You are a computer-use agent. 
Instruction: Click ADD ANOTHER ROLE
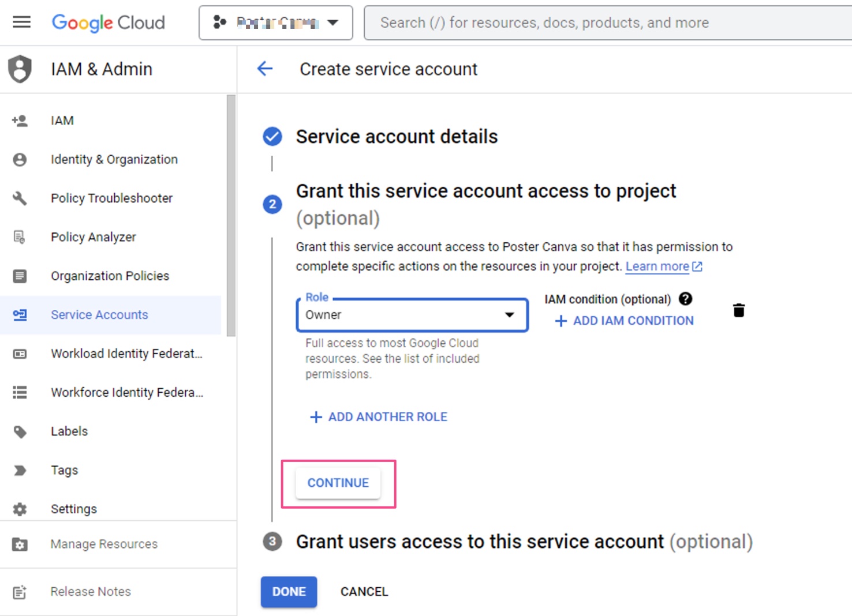[x=378, y=416]
